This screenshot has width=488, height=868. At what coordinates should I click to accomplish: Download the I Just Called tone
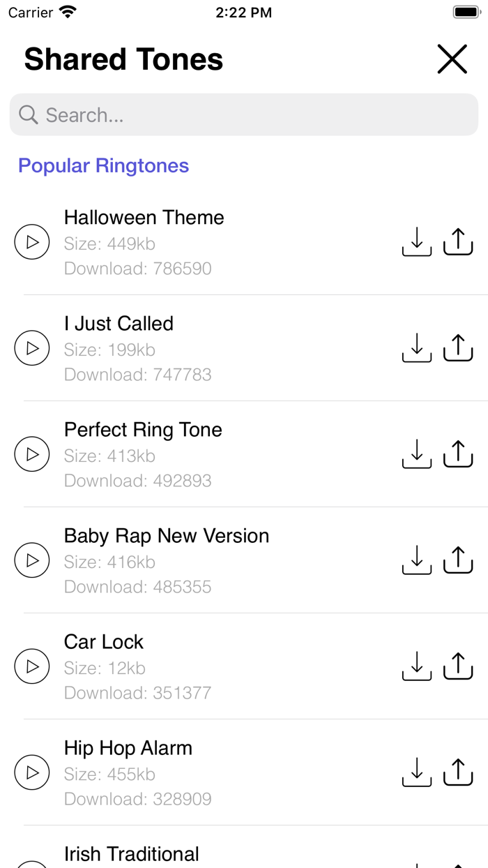point(416,347)
